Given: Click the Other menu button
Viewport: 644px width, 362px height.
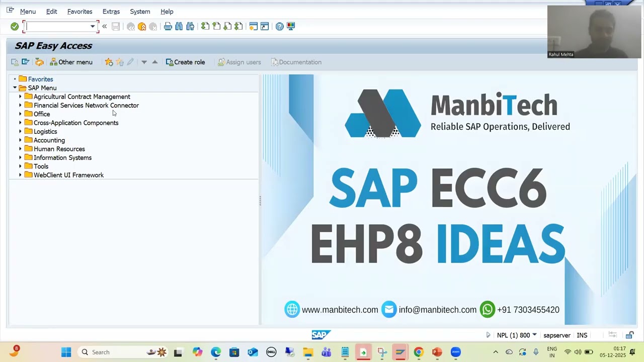Looking at the screenshot, I should coord(71,62).
